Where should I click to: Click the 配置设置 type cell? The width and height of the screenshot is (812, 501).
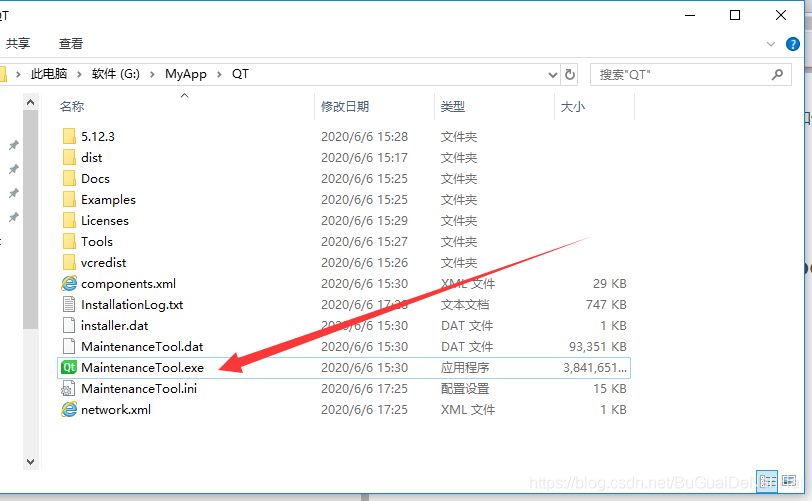coord(465,389)
